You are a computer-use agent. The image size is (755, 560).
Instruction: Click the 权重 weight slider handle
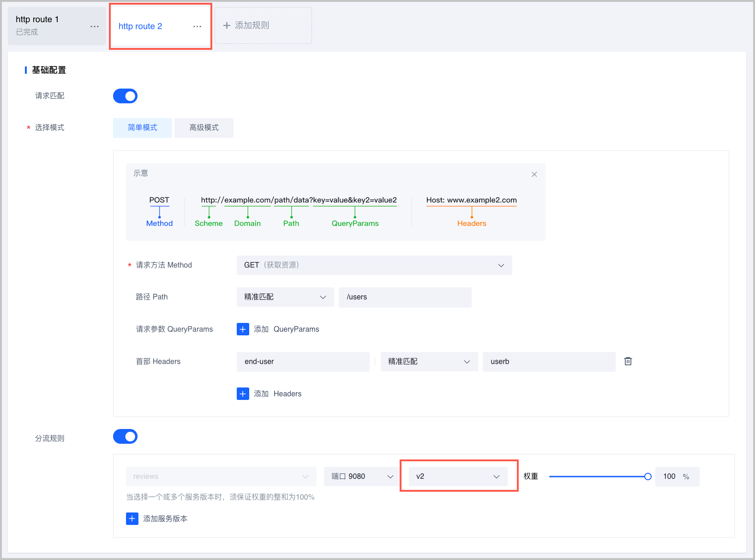pos(647,477)
